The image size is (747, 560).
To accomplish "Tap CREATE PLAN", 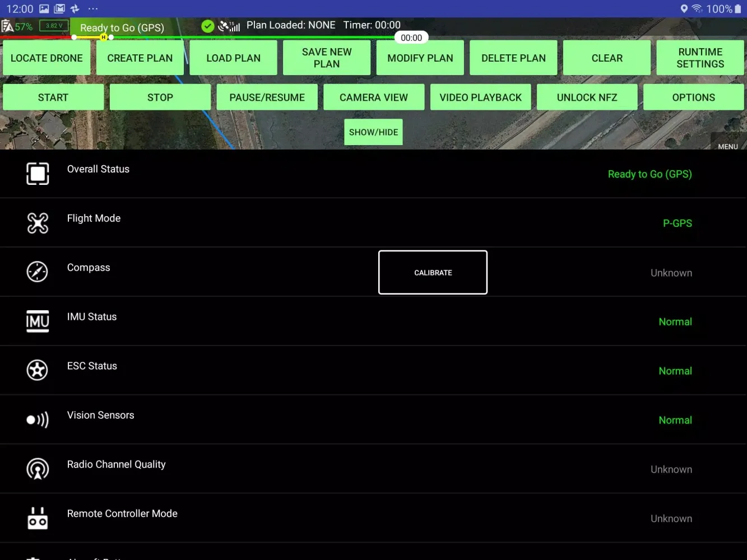I will (140, 58).
